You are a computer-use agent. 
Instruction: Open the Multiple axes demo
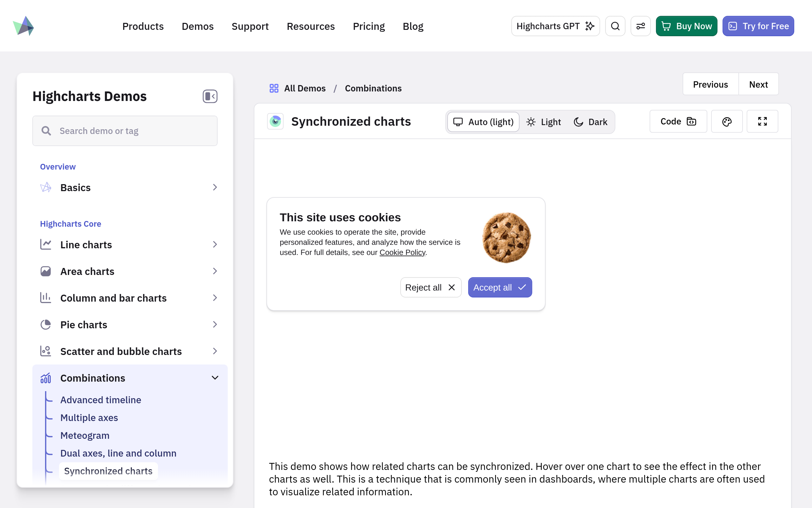89,418
